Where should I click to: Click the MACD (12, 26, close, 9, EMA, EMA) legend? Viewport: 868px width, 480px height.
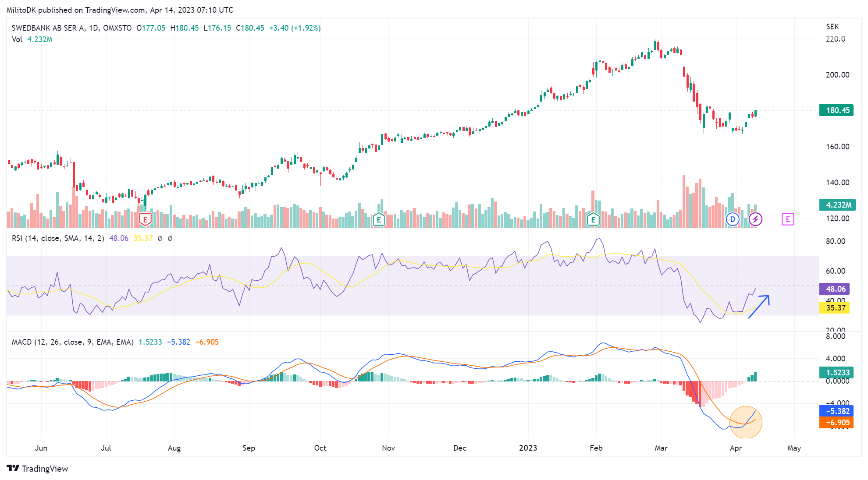(73, 342)
